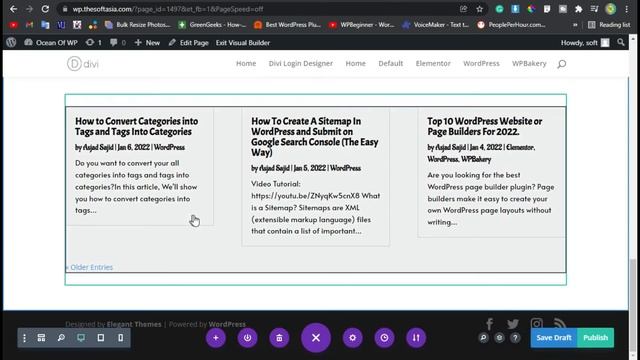Reload the page with refresh icon
This screenshot has height=360, width=640.
(x=45, y=9)
